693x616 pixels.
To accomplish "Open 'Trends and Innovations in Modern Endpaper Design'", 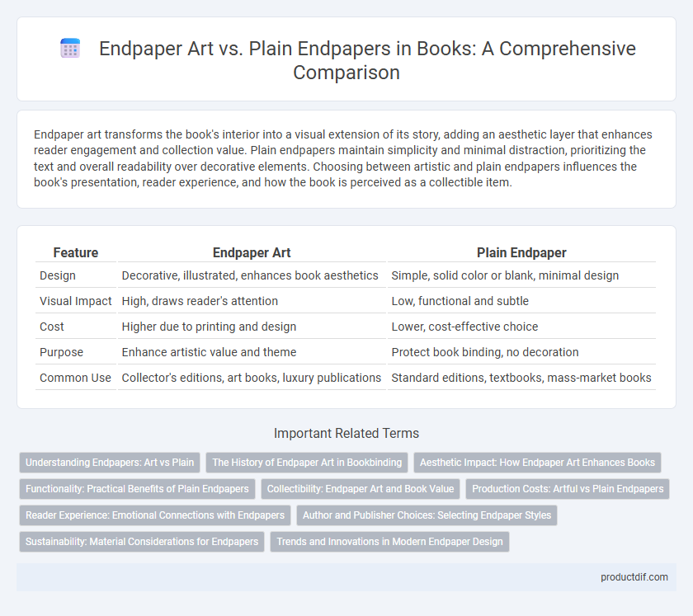I will pos(389,542).
